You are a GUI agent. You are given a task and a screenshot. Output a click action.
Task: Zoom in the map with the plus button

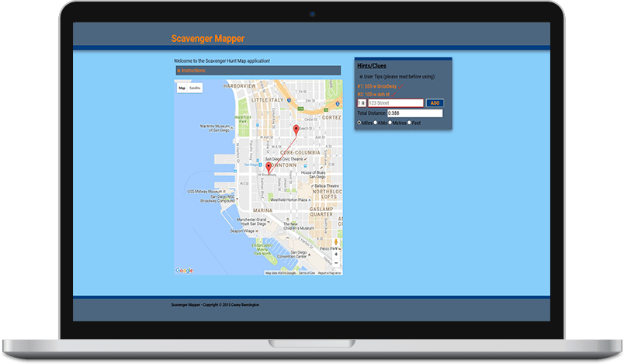336,254
